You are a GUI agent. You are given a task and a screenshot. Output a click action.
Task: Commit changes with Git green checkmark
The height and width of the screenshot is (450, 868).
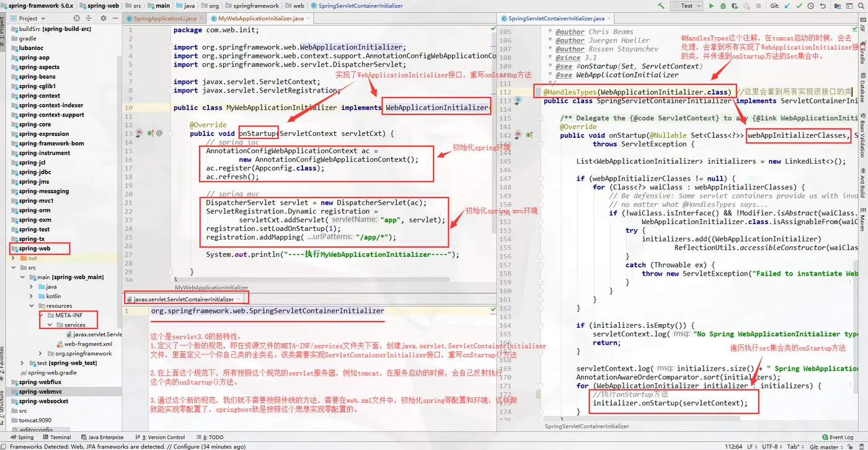click(x=799, y=6)
